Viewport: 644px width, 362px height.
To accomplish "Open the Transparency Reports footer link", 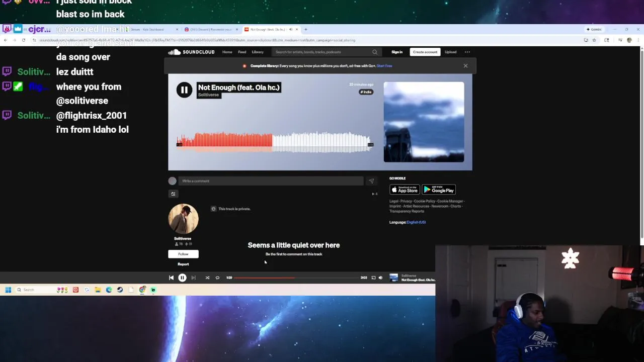I will click(407, 211).
